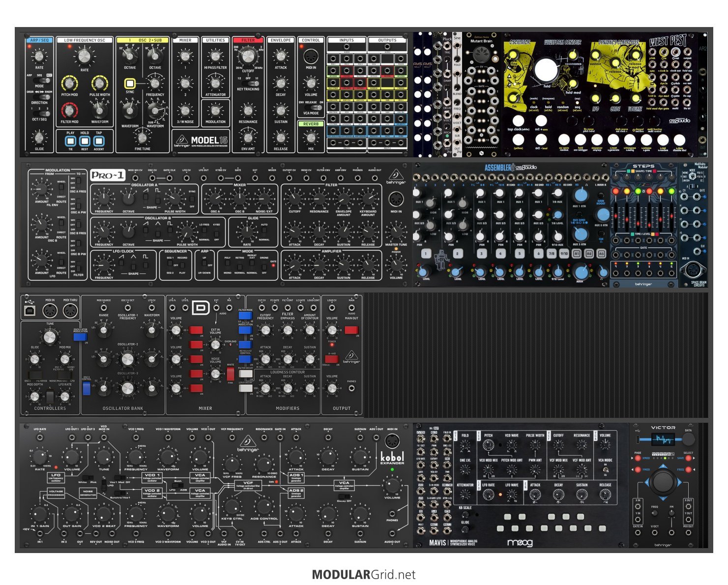728x585 pixels.
Task: Click the third STEPS fader
Action: (x=638, y=216)
